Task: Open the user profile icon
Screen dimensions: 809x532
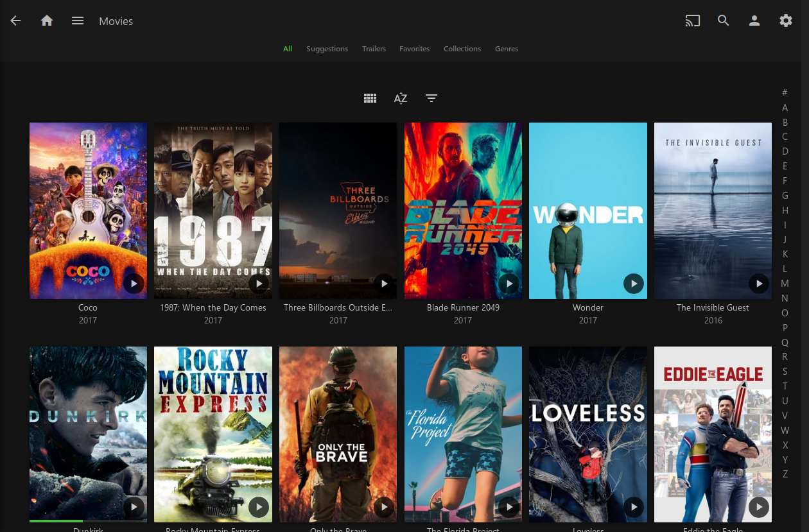Action: click(754, 20)
